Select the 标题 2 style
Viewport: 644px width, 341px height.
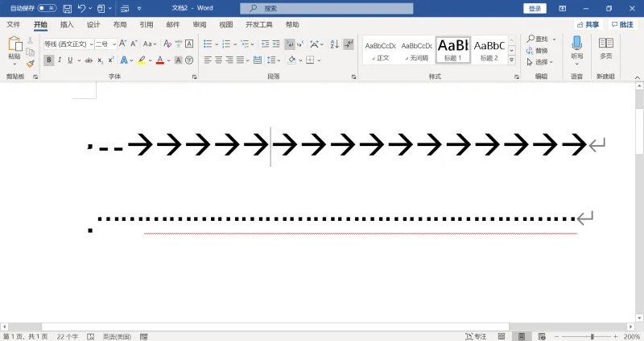[x=489, y=50]
